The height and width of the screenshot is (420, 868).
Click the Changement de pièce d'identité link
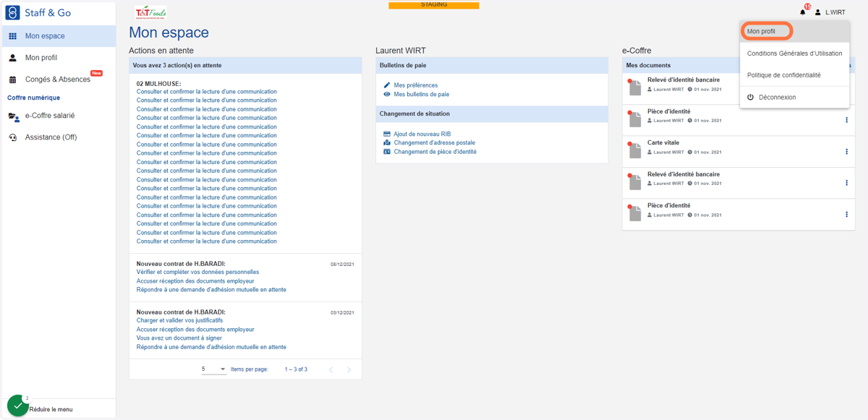click(435, 152)
